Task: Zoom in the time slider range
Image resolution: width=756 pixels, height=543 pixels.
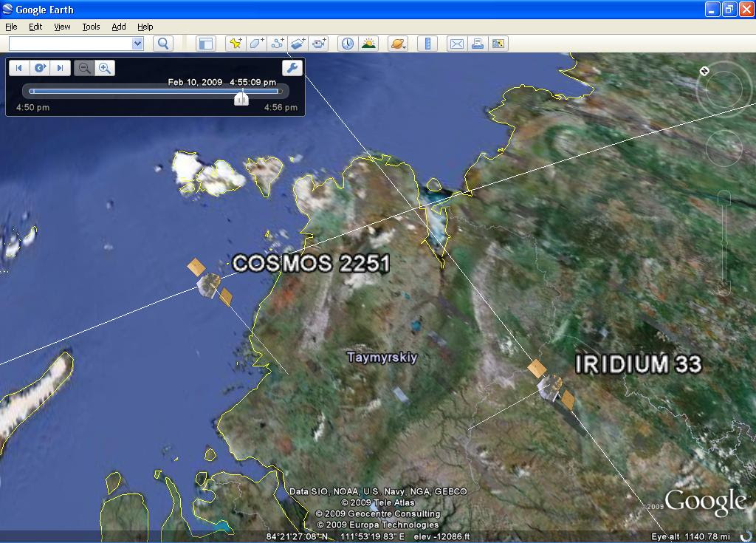Action: pos(105,68)
